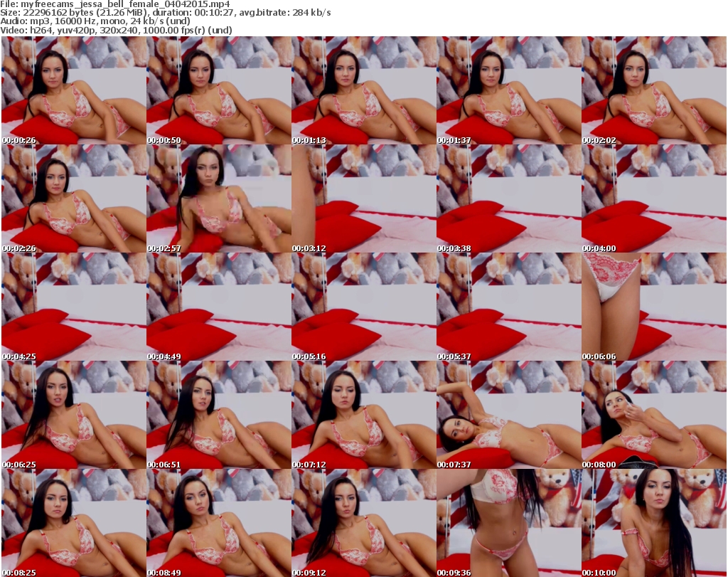Select the thumbnail frame at 00:09:12
The width and height of the screenshot is (728, 577).
363,523
